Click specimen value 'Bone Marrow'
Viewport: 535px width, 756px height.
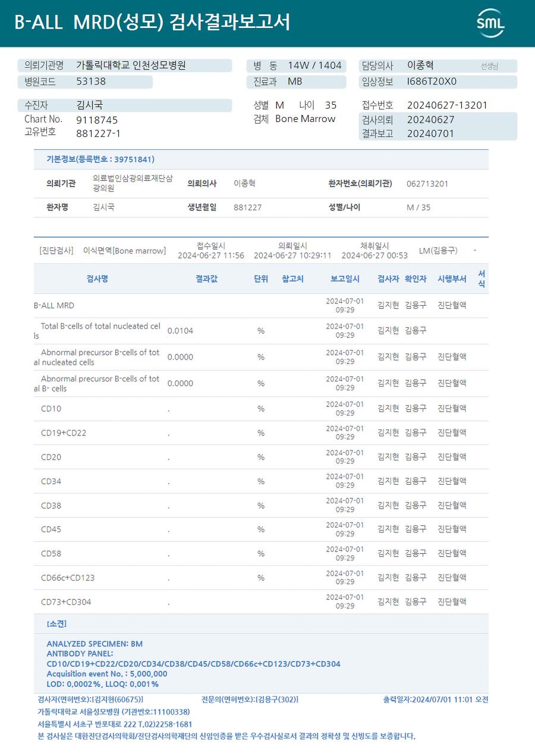pyautogui.click(x=306, y=119)
